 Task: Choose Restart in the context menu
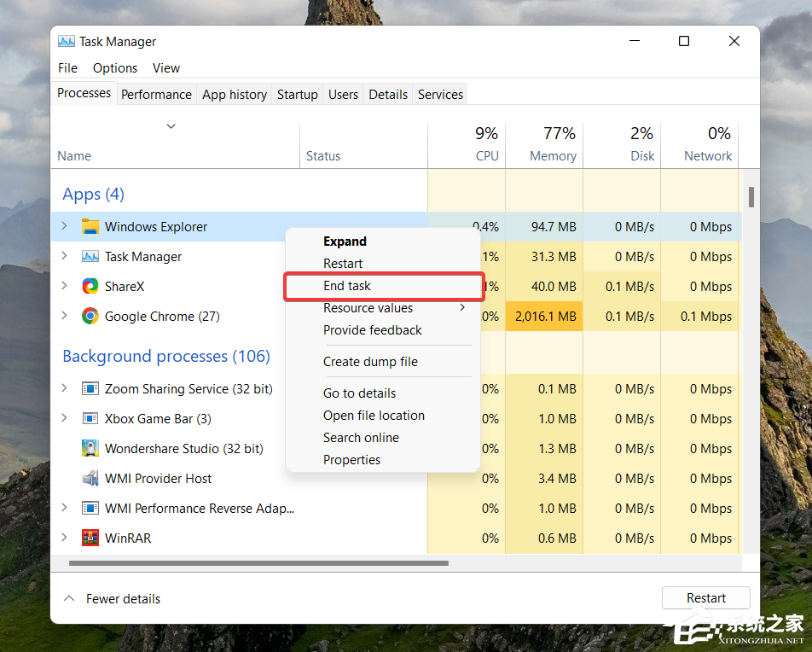tap(343, 264)
